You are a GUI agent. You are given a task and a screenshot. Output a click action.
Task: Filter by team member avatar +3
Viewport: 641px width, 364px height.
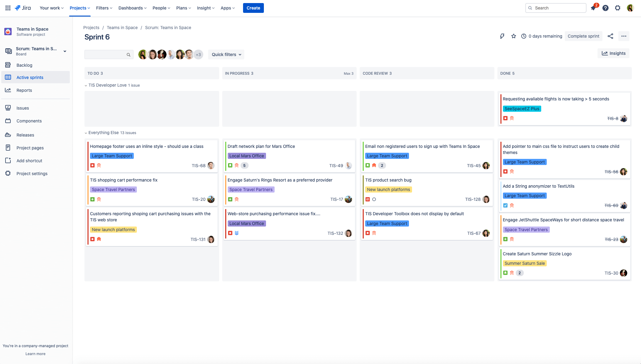199,54
